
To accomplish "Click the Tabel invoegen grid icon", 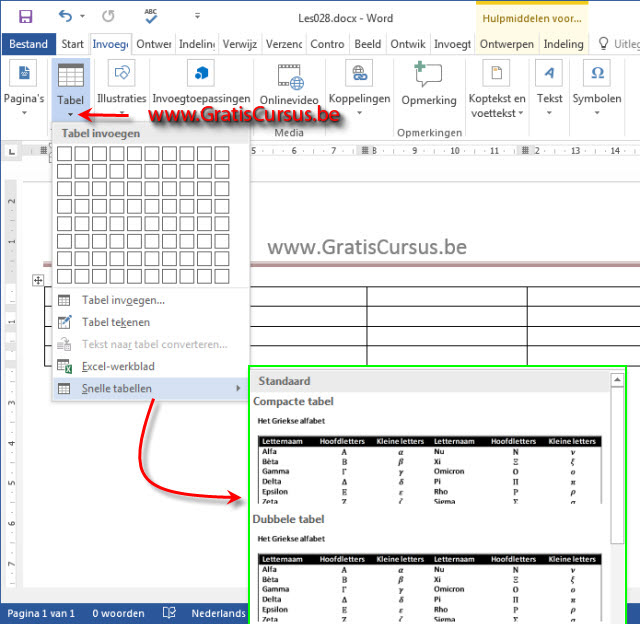I will click(x=64, y=301).
